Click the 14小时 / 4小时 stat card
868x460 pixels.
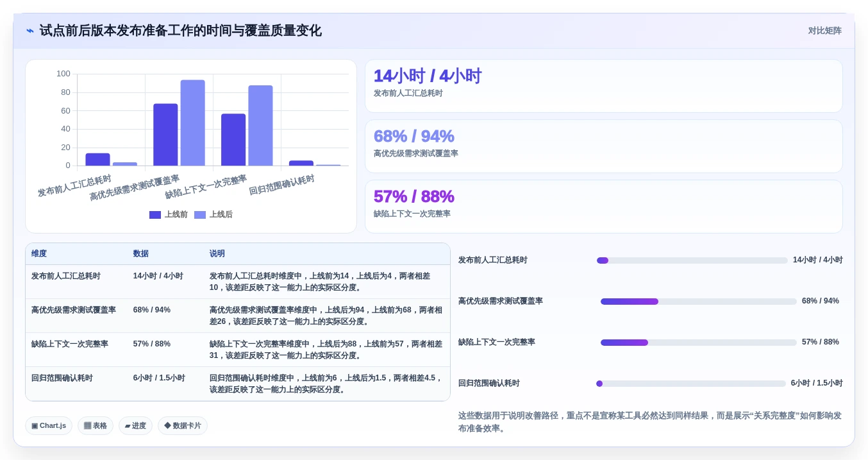(604, 86)
